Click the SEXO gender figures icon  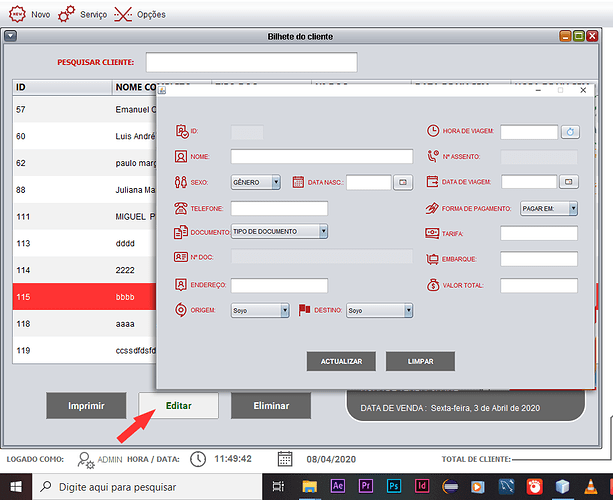(181, 182)
